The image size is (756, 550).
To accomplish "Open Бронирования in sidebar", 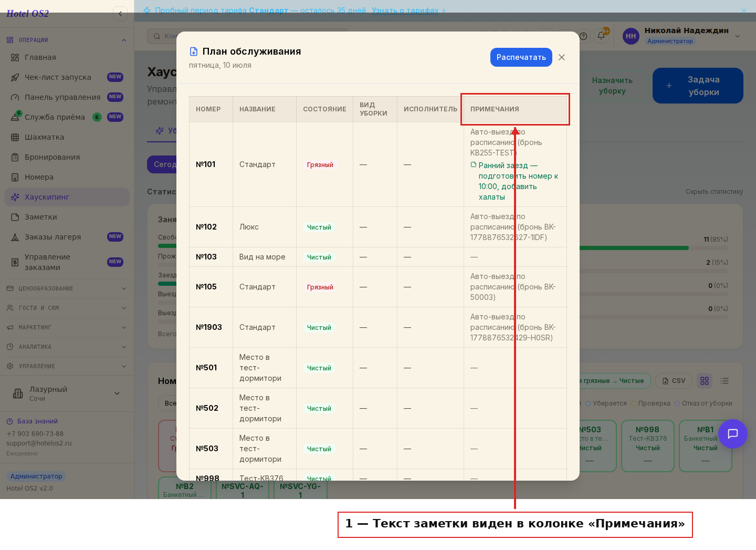I will click(x=67, y=157).
